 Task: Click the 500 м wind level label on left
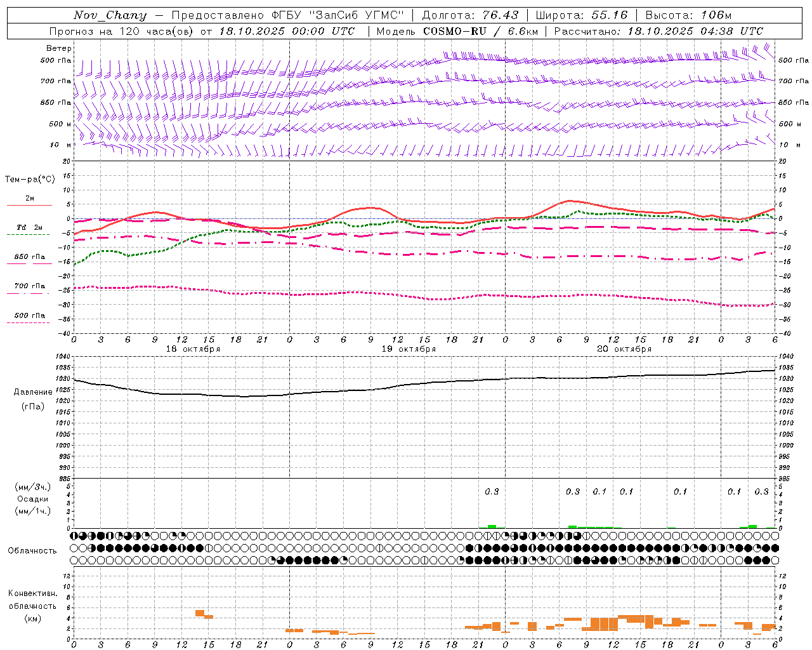(60, 124)
